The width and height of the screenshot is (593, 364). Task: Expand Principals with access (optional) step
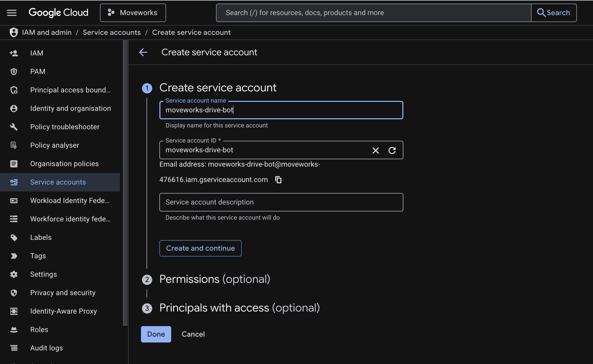239,308
